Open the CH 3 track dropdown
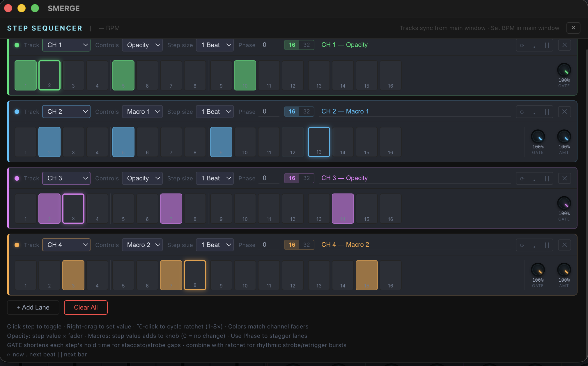588x366 pixels. 66,178
